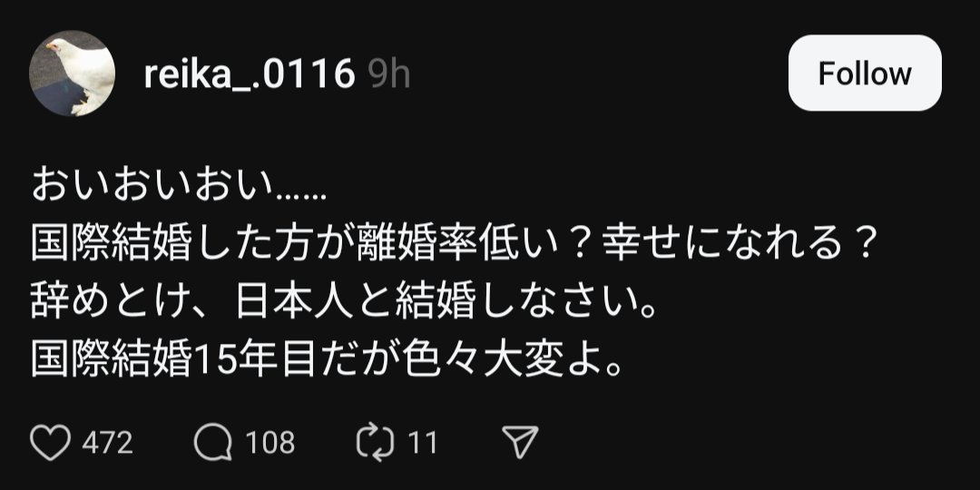Show the 11 reposts count
980x490 pixels.
[x=423, y=444]
